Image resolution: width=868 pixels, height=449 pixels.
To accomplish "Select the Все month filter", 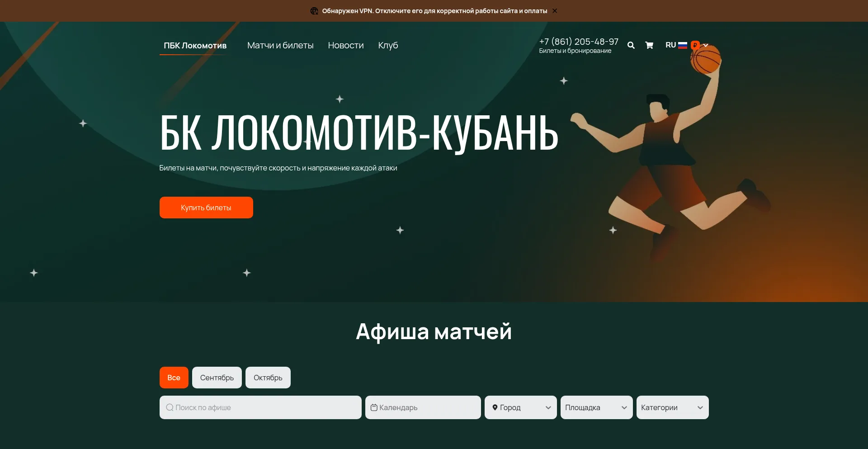I will coord(174,378).
